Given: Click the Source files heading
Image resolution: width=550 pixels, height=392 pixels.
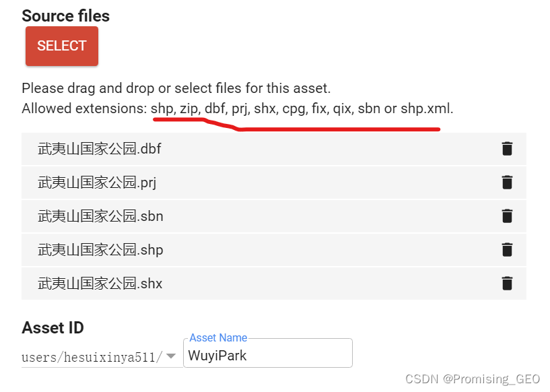Looking at the screenshot, I should (65, 15).
